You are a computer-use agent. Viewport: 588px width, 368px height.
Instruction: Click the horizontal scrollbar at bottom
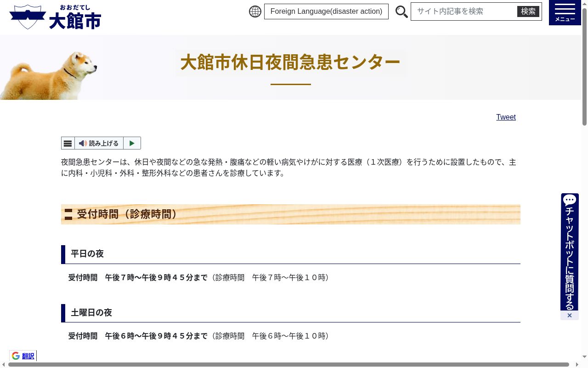(x=288, y=365)
